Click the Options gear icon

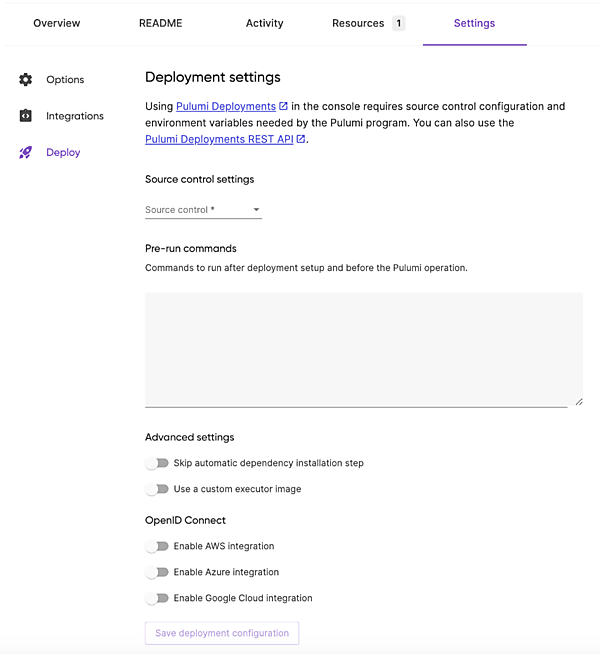coord(26,80)
